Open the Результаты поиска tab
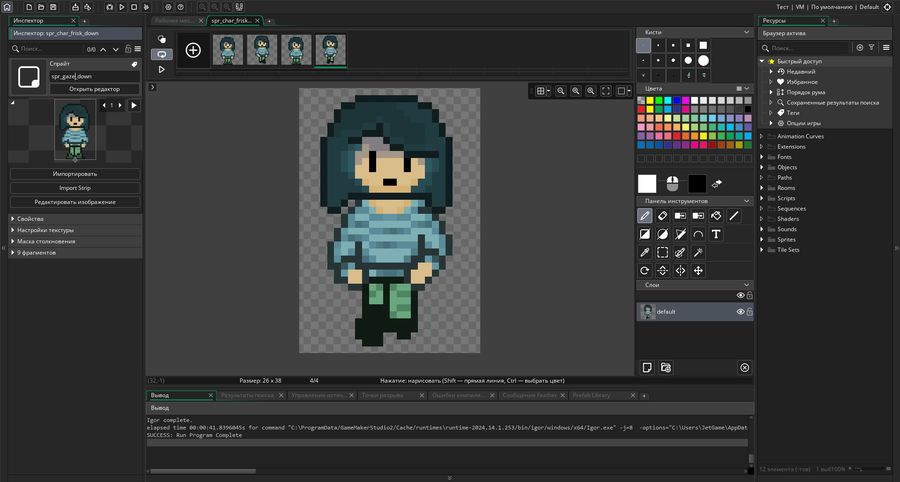This screenshot has height=482, width=900. (247, 395)
